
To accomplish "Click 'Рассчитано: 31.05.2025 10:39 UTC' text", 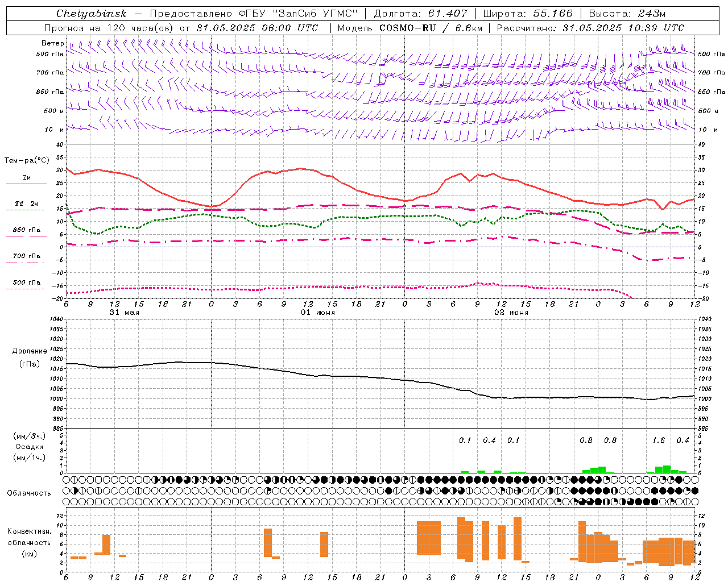I will pos(590,28).
